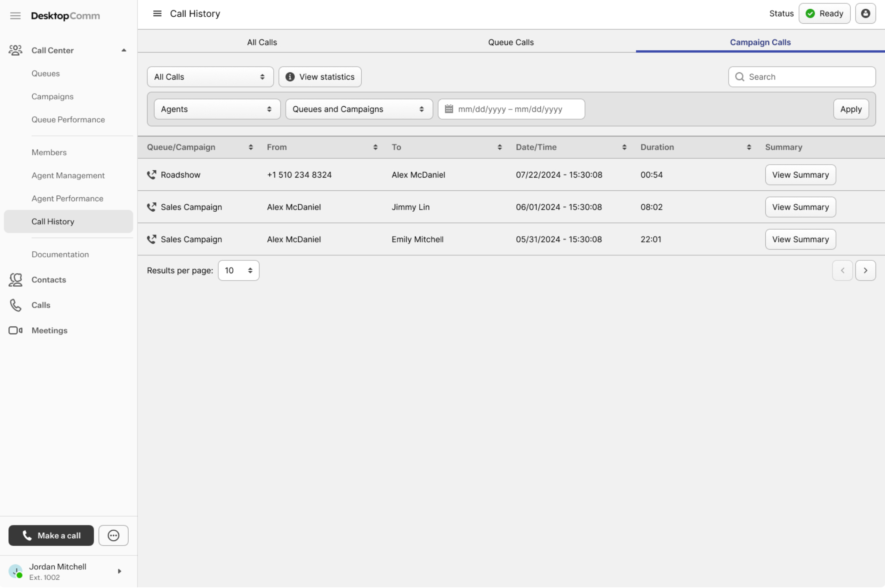Click the calendar icon in date range field

pyautogui.click(x=449, y=109)
